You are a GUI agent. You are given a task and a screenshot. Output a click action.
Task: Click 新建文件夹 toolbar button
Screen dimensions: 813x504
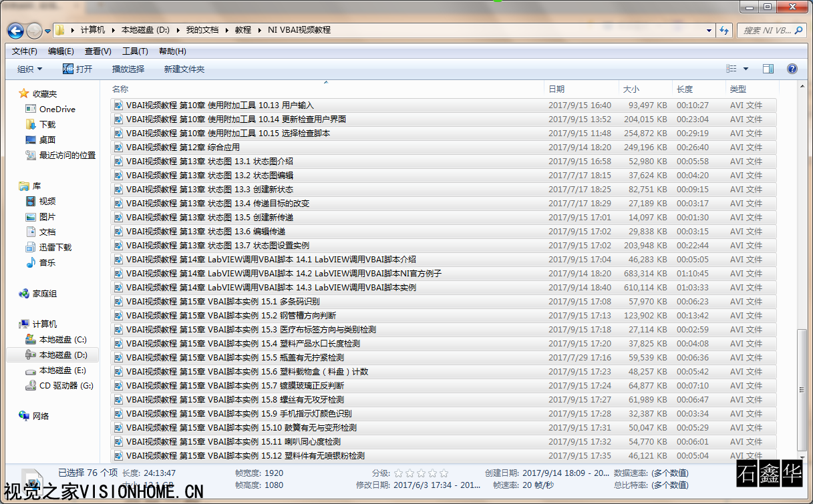pos(184,69)
